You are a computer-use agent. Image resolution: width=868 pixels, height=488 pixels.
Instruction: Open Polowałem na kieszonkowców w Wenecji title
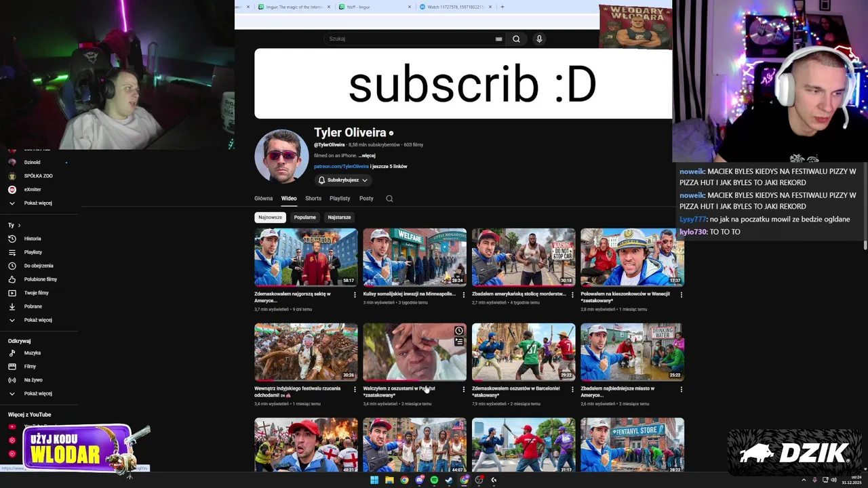coord(625,297)
